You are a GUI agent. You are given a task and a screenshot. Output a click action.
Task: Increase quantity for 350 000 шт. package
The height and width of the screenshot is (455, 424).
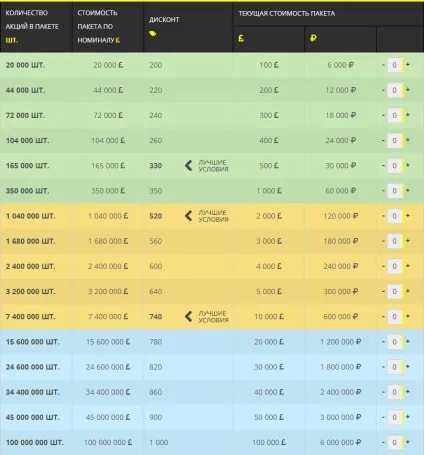[408, 190]
